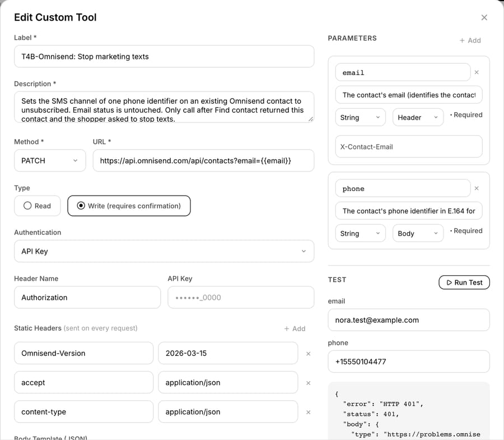504x440 pixels.
Task: Edit the accept header name field
Action: click(83, 382)
